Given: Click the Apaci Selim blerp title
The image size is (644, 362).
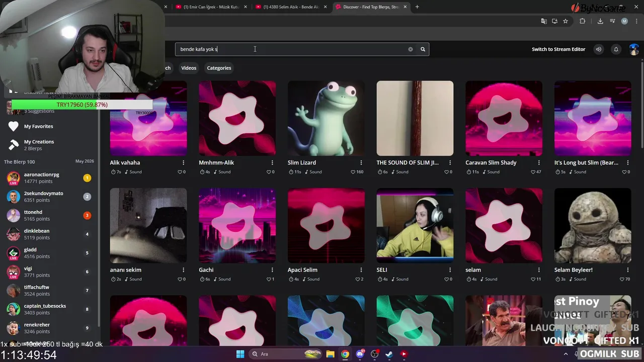Looking at the screenshot, I should tap(302, 270).
